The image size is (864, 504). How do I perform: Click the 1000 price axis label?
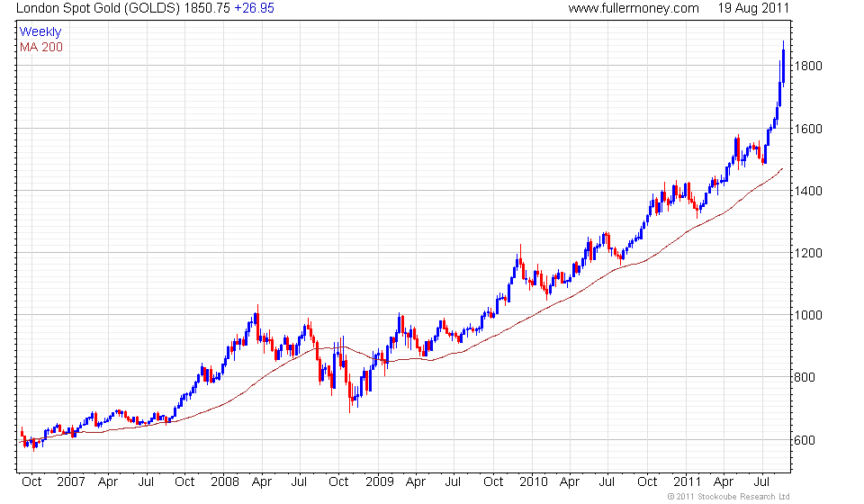click(x=808, y=316)
